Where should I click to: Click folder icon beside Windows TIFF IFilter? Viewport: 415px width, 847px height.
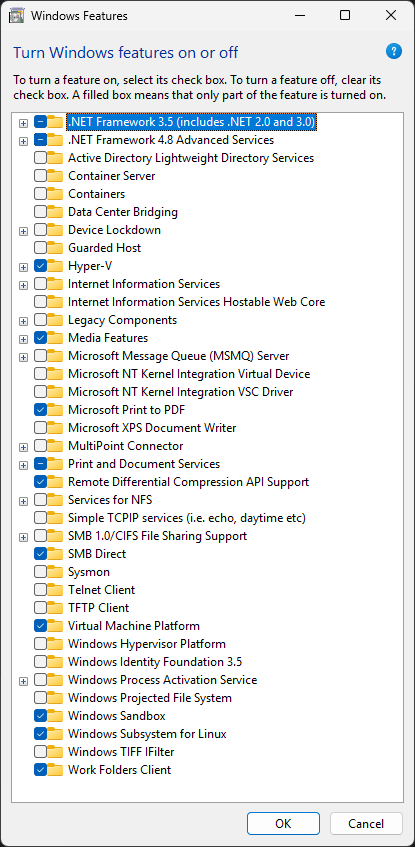pos(55,752)
